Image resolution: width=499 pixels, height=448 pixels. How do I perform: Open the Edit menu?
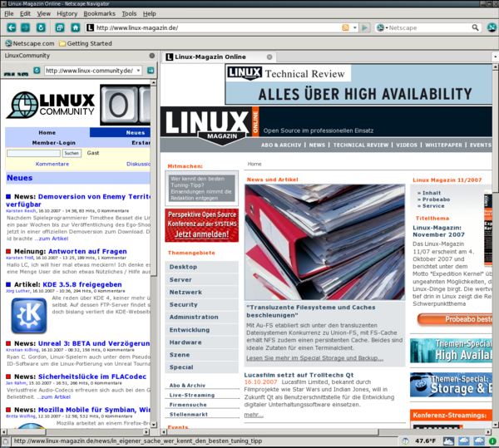25,13
